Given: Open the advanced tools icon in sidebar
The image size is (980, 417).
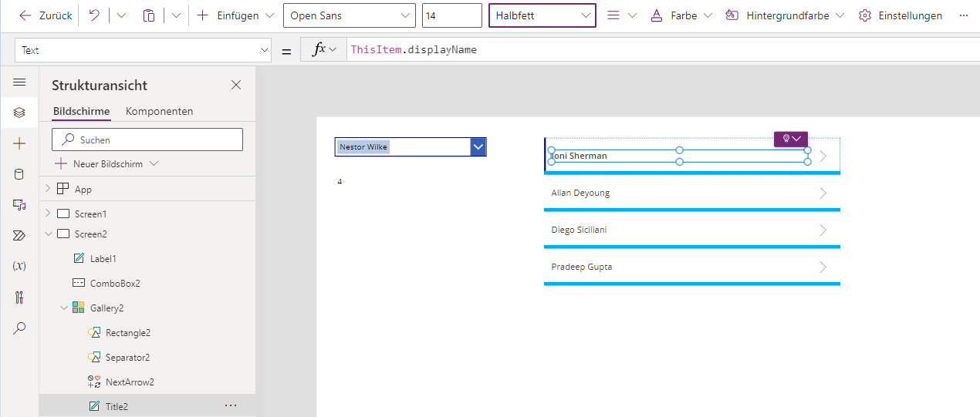Looking at the screenshot, I should click(x=19, y=297).
